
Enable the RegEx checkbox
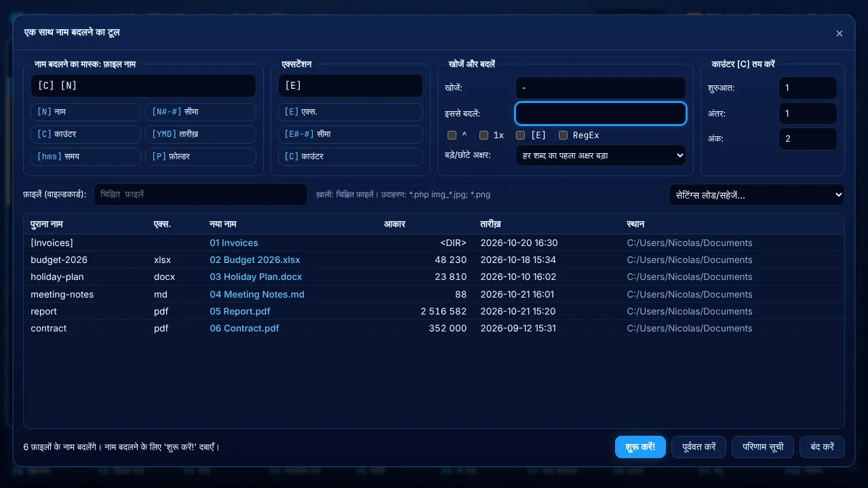tap(563, 136)
